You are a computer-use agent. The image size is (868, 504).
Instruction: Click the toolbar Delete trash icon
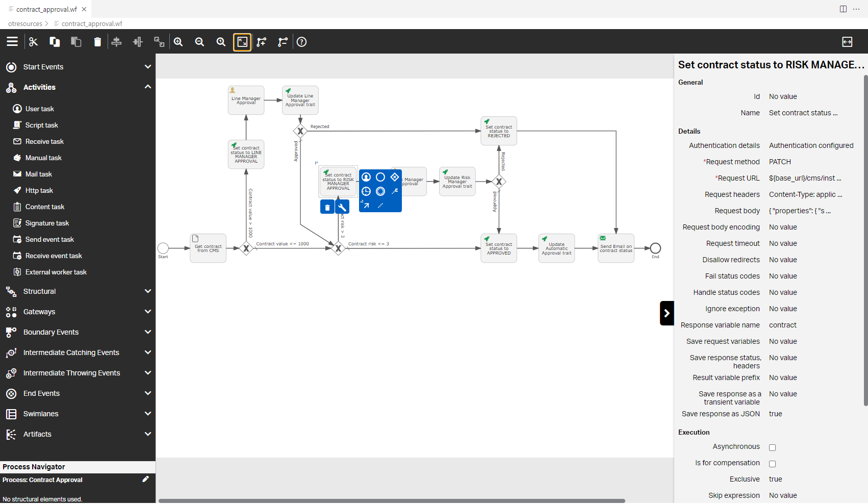tap(97, 42)
